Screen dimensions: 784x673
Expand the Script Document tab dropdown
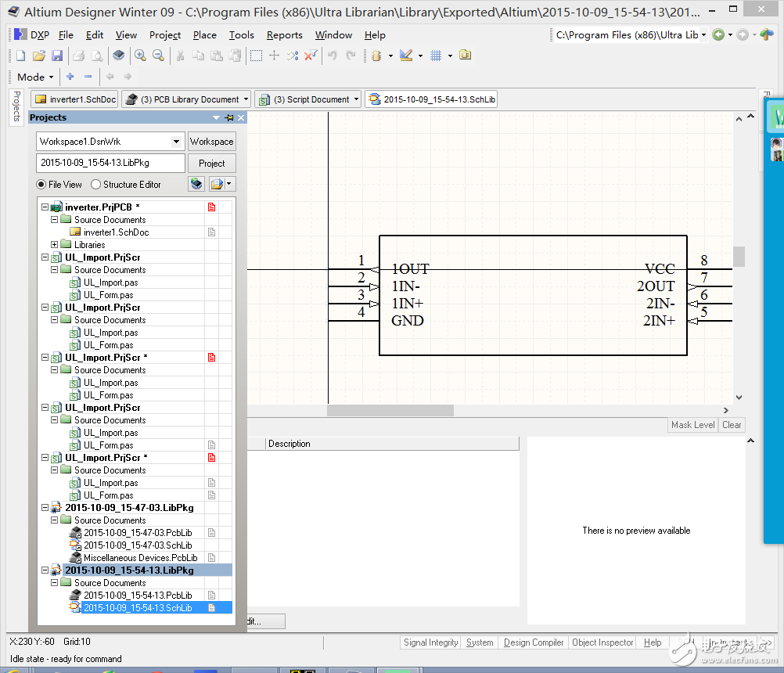356,99
